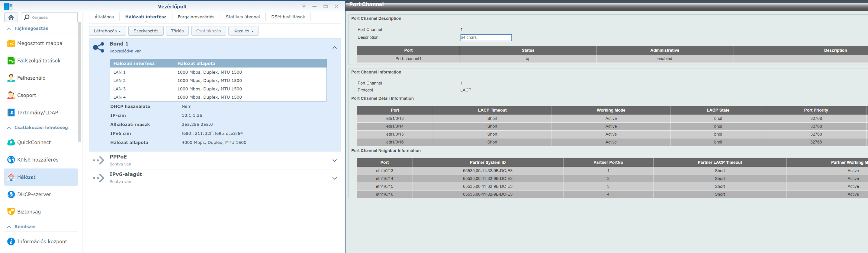Click the 4000 Mbps network status value
The width and height of the screenshot is (868, 253).
[214, 143]
